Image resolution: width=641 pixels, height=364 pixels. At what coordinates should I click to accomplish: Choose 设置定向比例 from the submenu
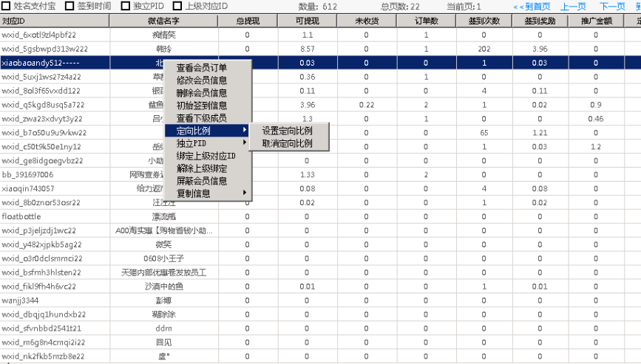point(287,131)
